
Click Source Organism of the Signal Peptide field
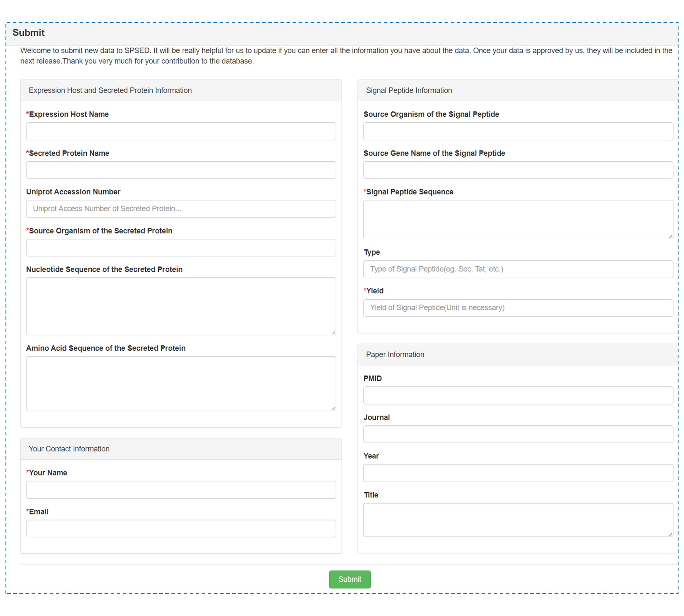pyautogui.click(x=518, y=131)
